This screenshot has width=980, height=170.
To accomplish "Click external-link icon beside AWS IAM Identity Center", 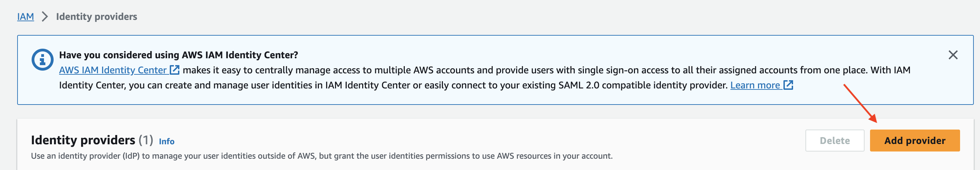I will [175, 70].
